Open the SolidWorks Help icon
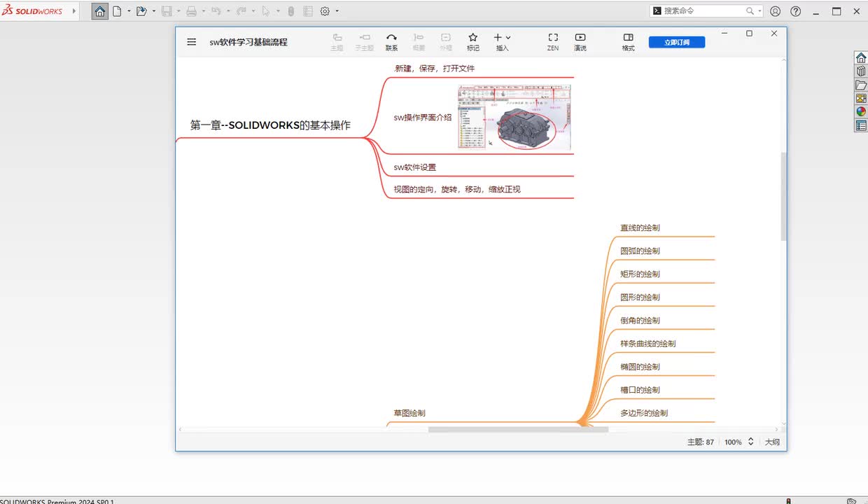Image resolution: width=868 pixels, height=504 pixels. [x=796, y=11]
